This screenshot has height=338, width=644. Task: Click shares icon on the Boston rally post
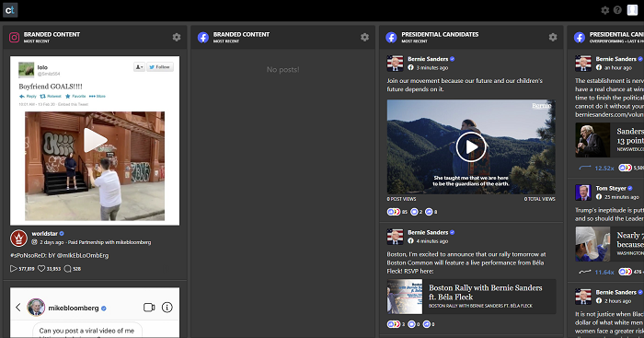point(426,324)
